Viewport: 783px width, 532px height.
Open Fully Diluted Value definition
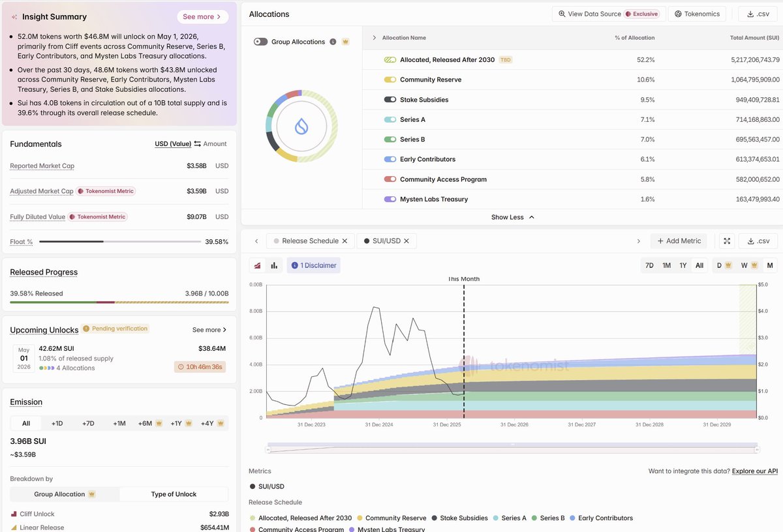tap(37, 216)
